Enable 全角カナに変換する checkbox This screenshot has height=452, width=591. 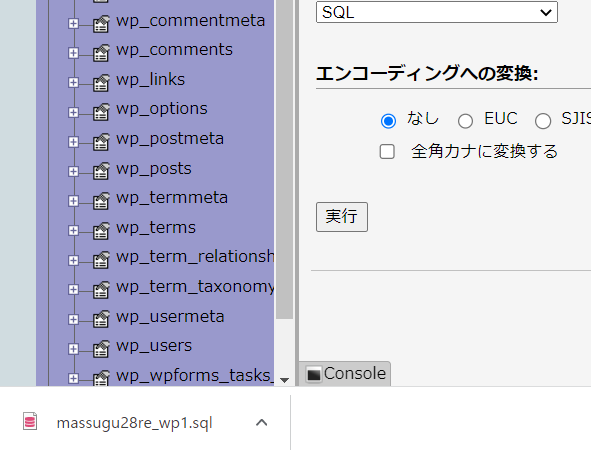[387, 152]
